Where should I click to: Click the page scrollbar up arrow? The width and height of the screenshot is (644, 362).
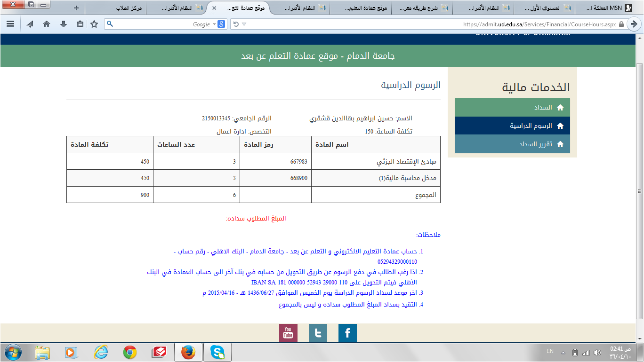tap(639, 39)
